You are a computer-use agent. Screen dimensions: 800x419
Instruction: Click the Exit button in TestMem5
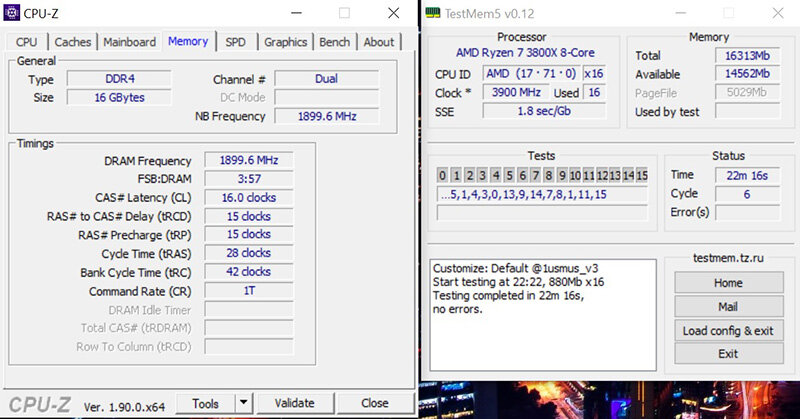pyautogui.click(x=729, y=354)
